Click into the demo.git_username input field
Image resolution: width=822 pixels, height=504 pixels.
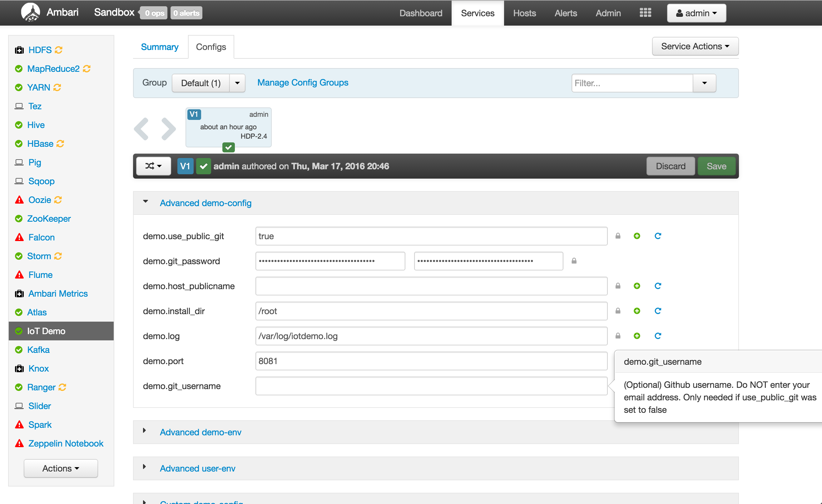[x=431, y=386]
